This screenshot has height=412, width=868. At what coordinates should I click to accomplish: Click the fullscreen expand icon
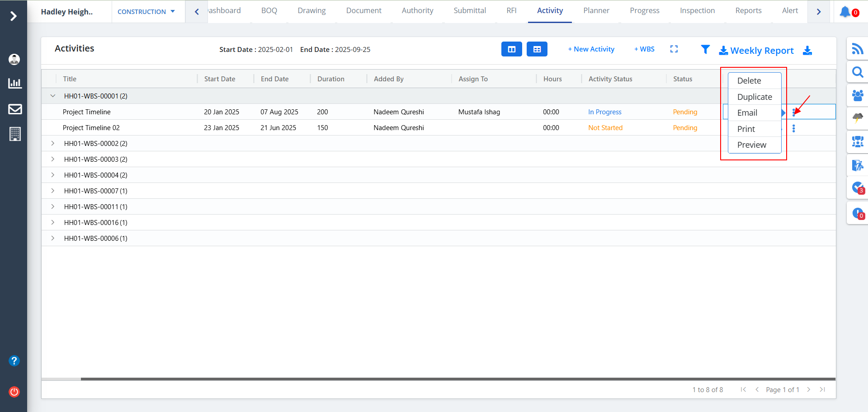(674, 49)
